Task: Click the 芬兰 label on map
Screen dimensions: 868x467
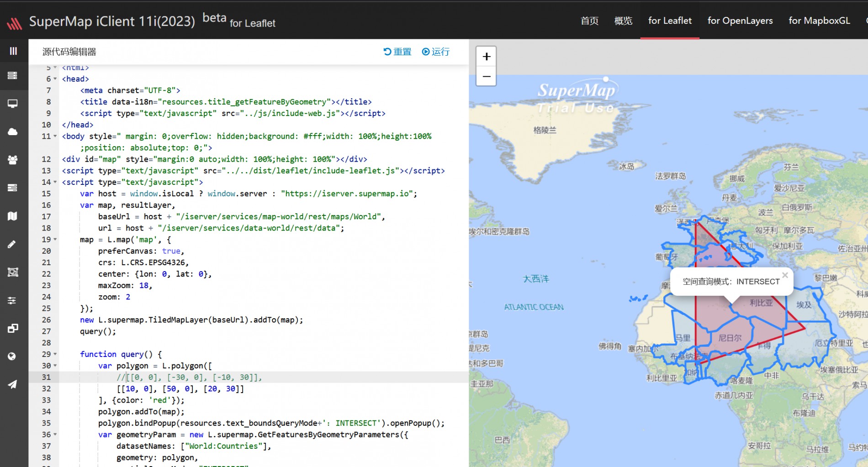Action: [791, 167]
